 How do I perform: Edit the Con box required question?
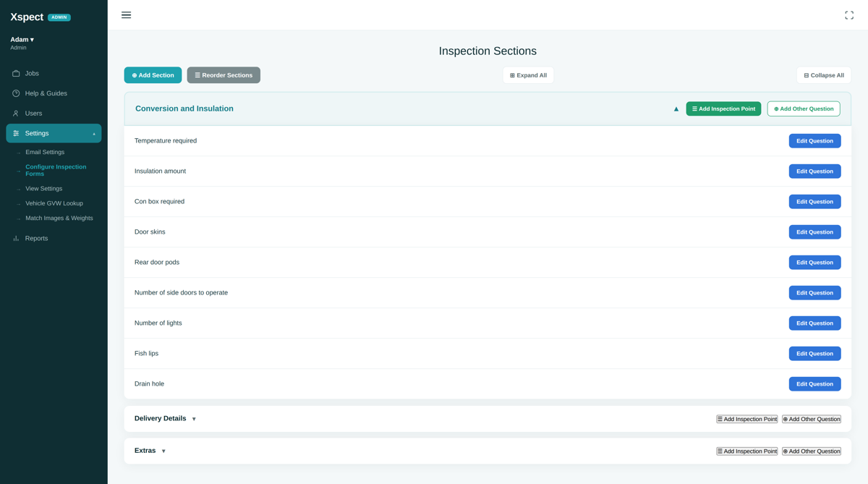coord(814,202)
